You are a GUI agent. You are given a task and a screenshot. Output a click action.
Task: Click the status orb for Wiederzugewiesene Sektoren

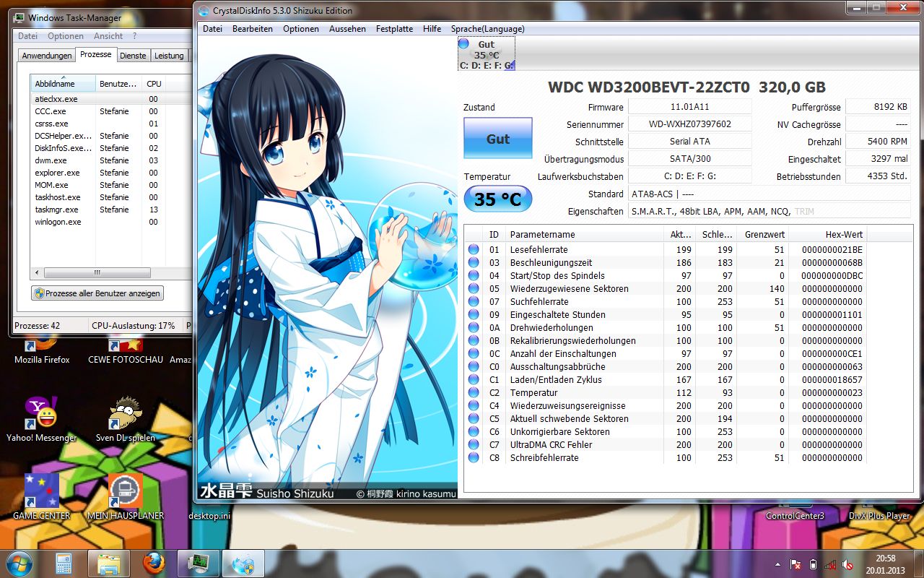pos(474,288)
